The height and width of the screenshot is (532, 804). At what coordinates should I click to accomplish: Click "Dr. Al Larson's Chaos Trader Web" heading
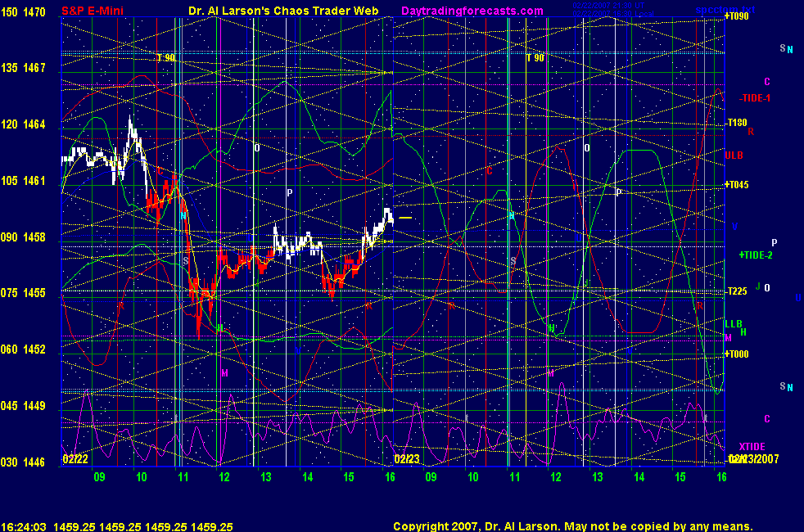click(283, 11)
